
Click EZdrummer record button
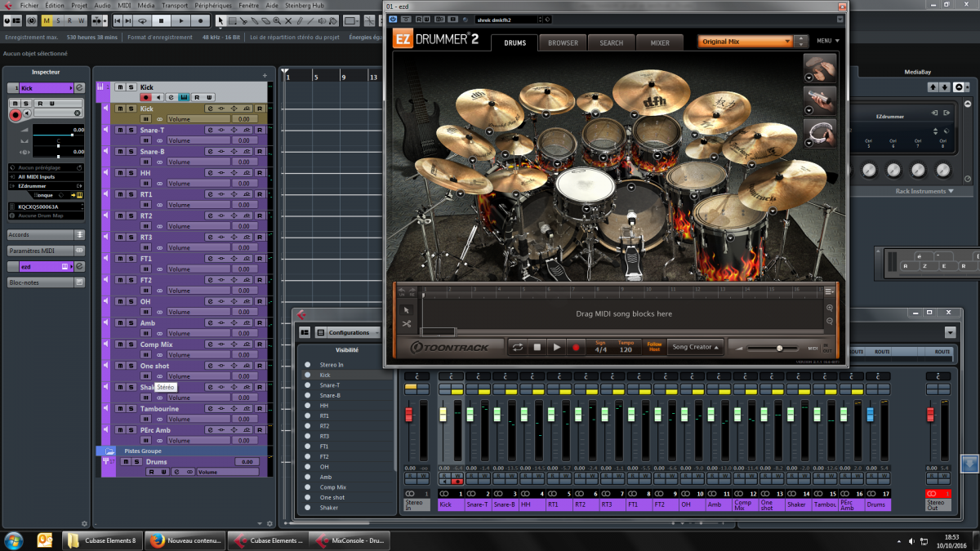(x=576, y=347)
